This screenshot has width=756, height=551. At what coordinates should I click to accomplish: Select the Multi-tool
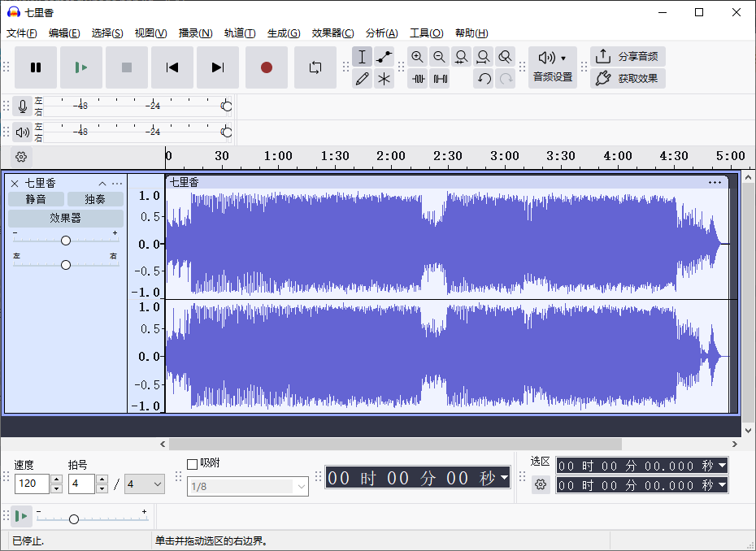384,78
